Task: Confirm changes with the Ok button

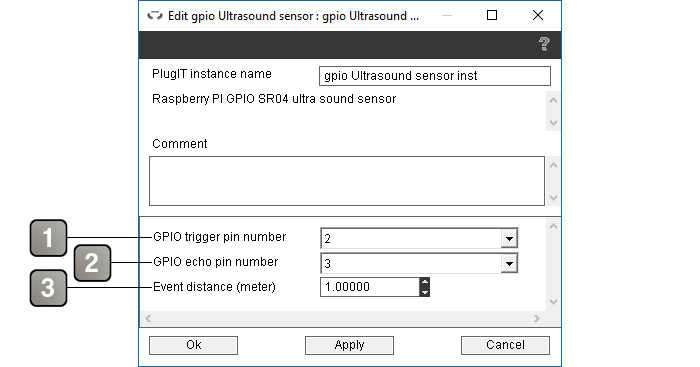Action: pos(193,345)
